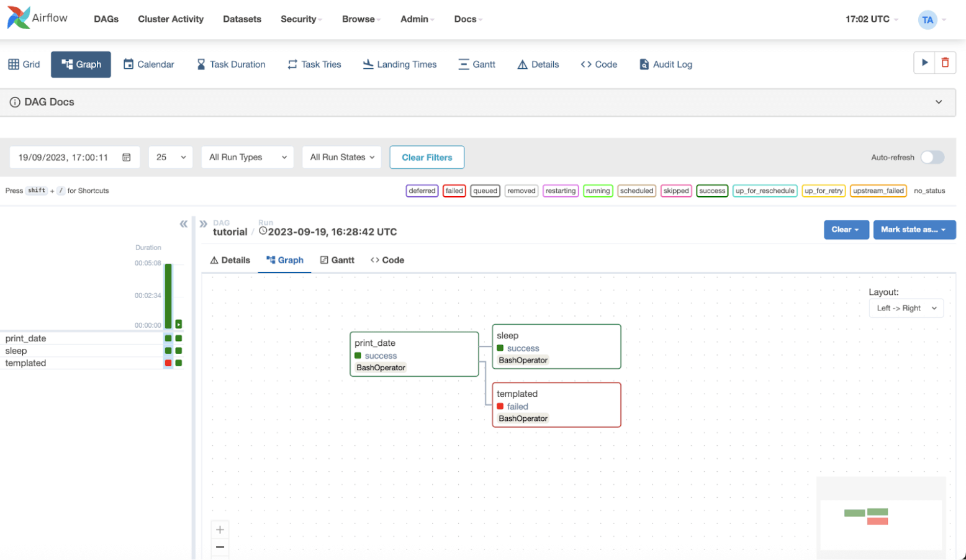Zoom out of the graph with the minus icon
Viewport: 966px width, 560px height.
(x=220, y=546)
